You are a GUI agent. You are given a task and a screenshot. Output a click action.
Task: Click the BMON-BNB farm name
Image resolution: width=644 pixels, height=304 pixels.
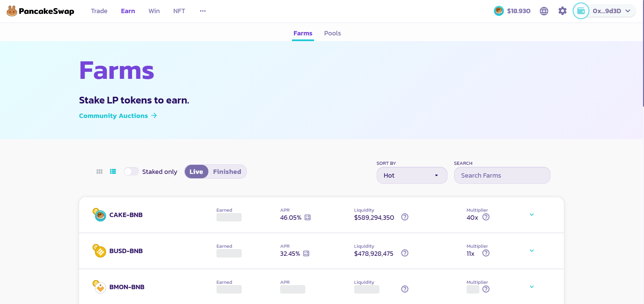(127, 287)
